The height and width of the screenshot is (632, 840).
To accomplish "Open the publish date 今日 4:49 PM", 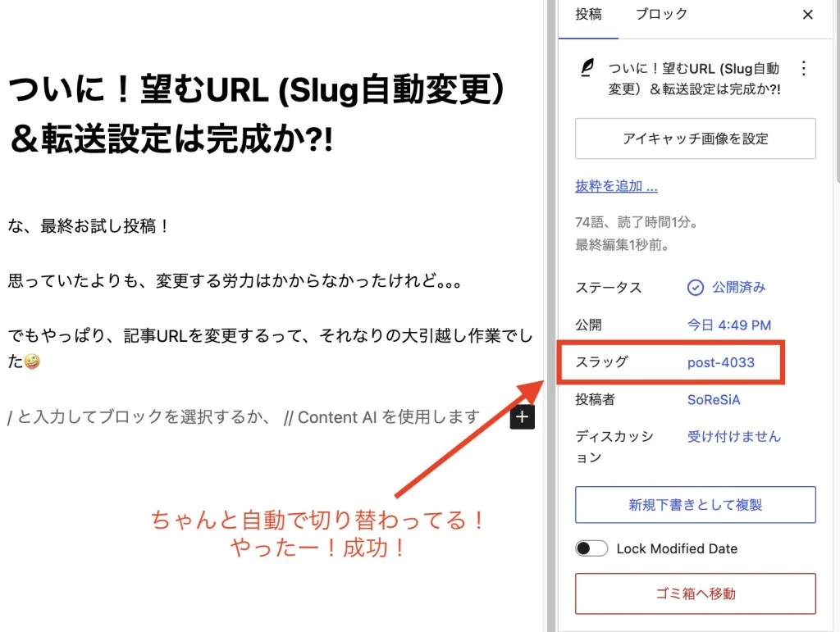I will pos(729,325).
